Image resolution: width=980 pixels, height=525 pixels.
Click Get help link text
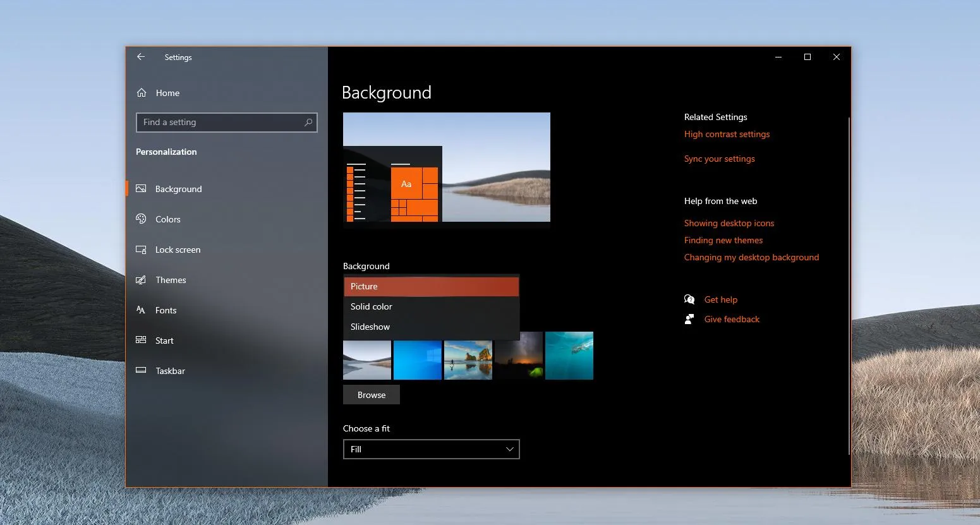(721, 299)
